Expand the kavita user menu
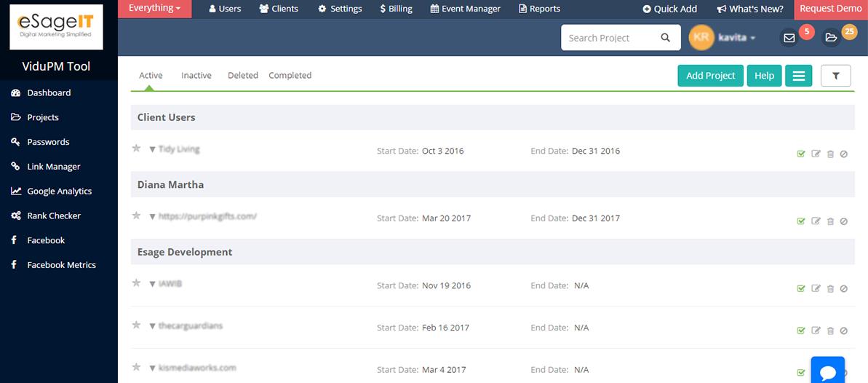Viewport: 868px width, 383px height. pyautogui.click(x=737, y=38)
